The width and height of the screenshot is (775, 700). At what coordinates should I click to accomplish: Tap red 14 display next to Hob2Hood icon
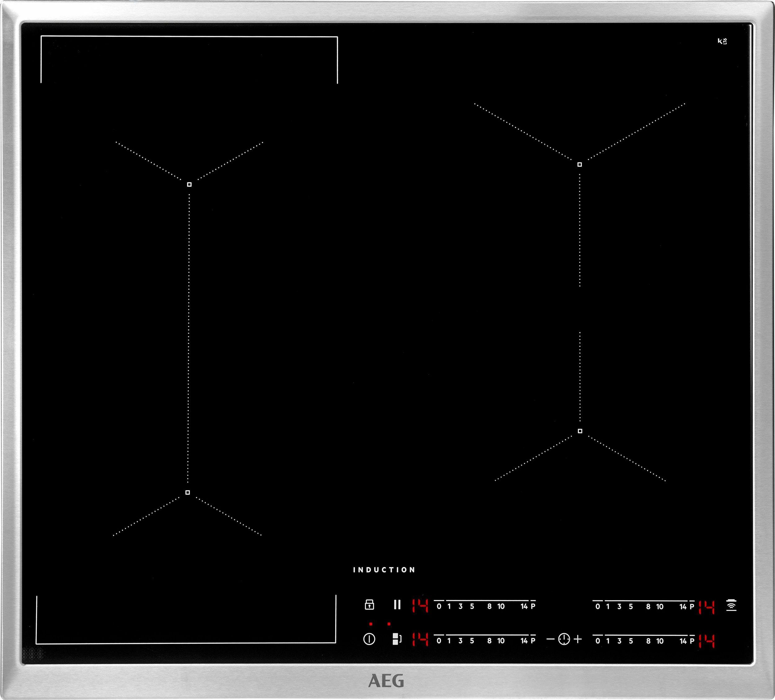(706, 607)
